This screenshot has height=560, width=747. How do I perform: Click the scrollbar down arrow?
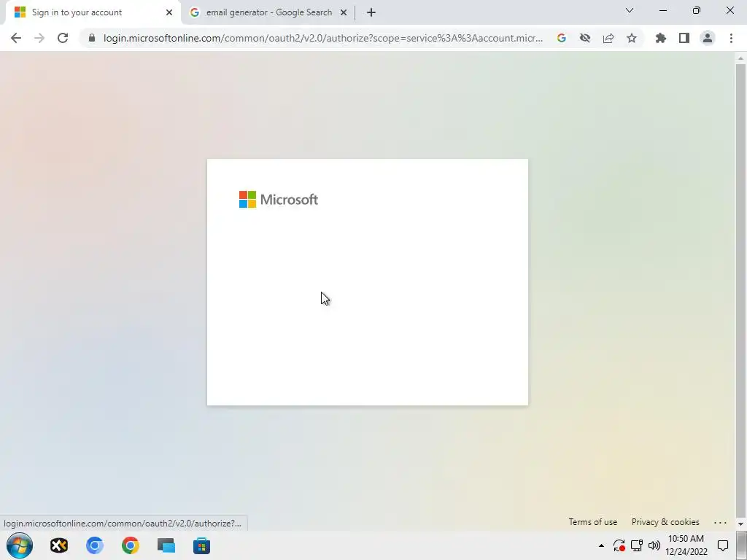point(740,524)
